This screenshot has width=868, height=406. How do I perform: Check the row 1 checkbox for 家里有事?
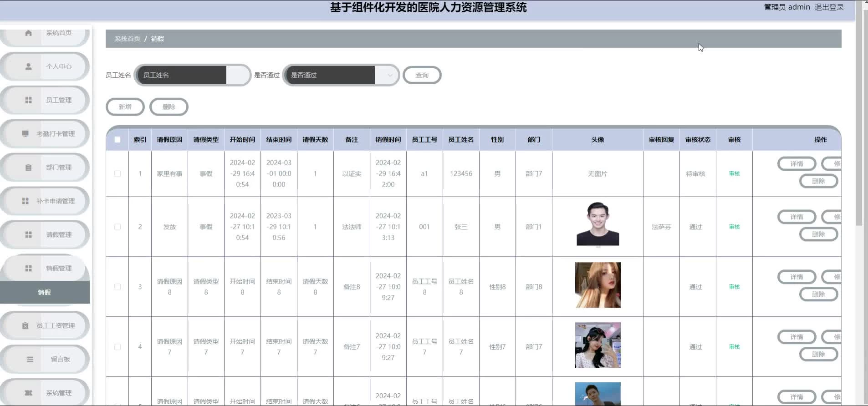(x=117, y=174)
